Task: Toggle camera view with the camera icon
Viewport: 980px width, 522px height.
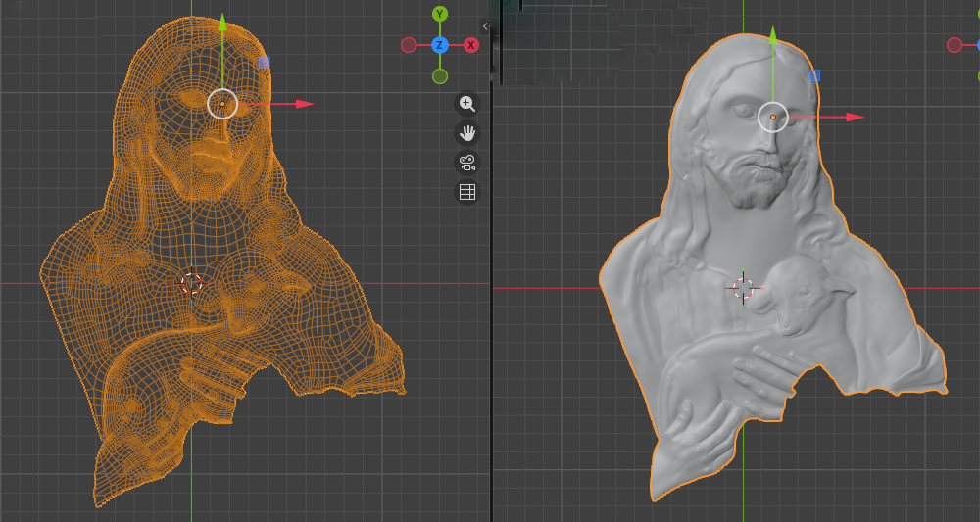Action: (x=467, y=163)
